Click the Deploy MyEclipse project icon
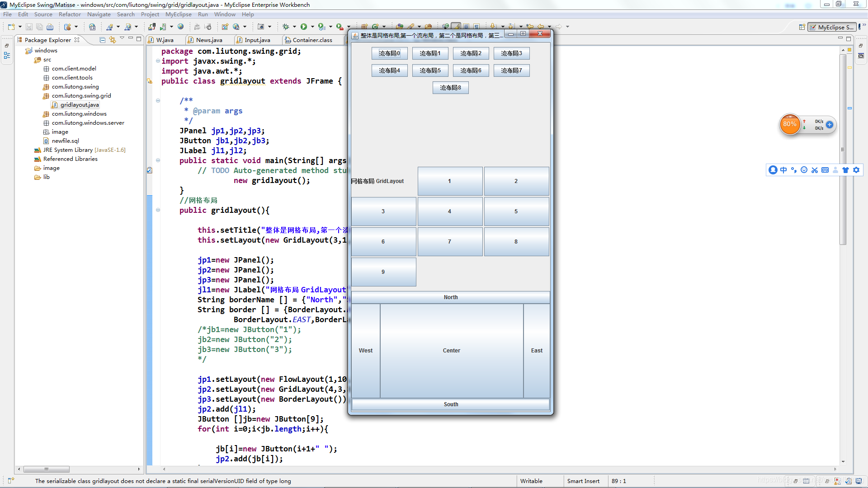Image resolution: width=868 pixels, height=488 pixels. [x=152, y=27]
